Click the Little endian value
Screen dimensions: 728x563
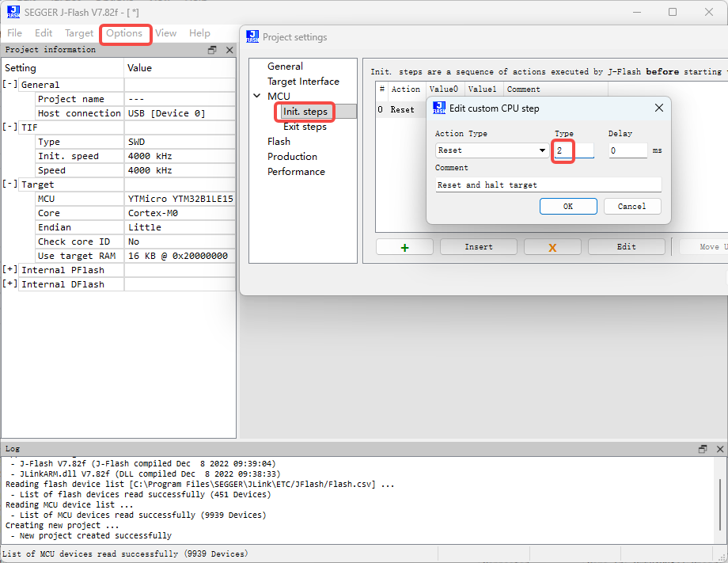[x=144, y=227]
